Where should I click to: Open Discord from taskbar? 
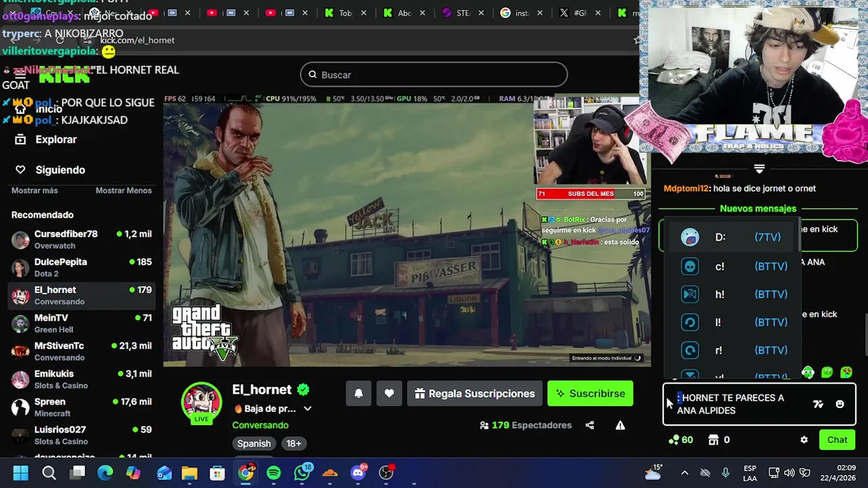click(359, 472)
